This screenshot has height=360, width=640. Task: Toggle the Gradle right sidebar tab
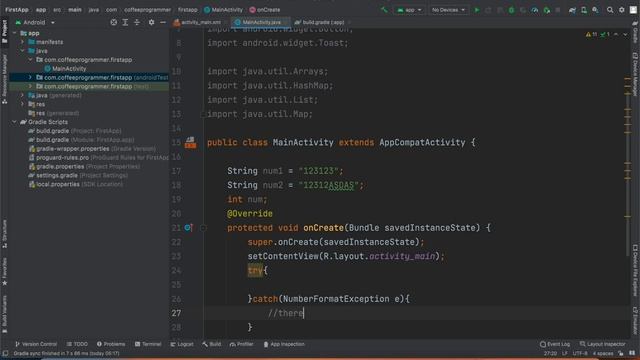[636, 32]
